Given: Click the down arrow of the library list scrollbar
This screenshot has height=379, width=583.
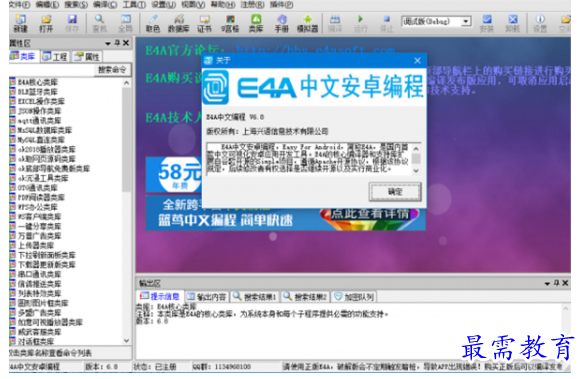Looking at the screenshot, I should (x=126, y=340).
